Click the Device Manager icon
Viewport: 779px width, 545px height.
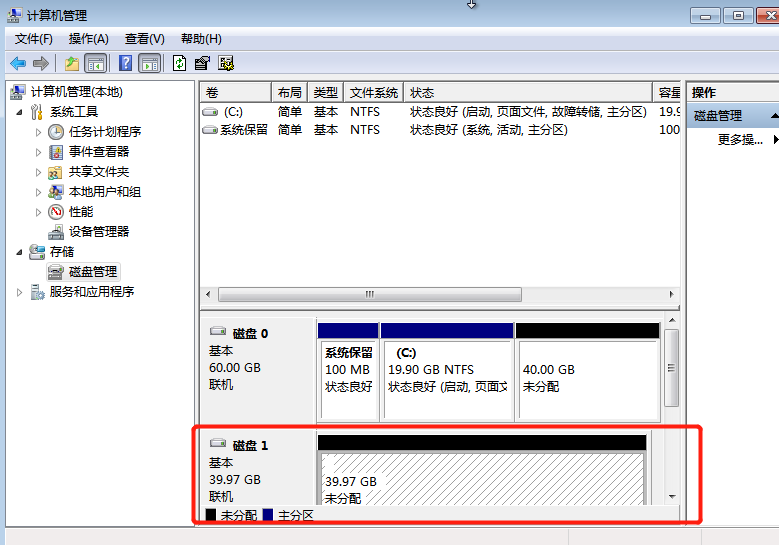pyautogui.click(x=56, y=232)
